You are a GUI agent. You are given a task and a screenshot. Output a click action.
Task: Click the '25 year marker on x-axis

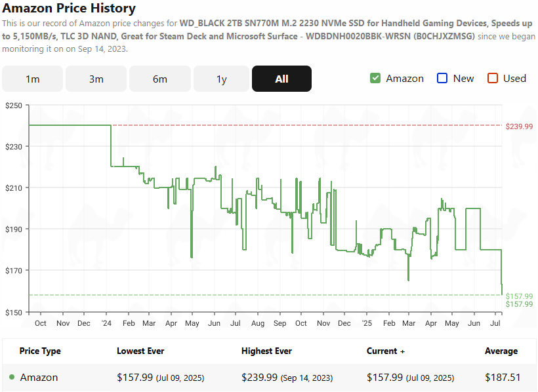[365, 323]
